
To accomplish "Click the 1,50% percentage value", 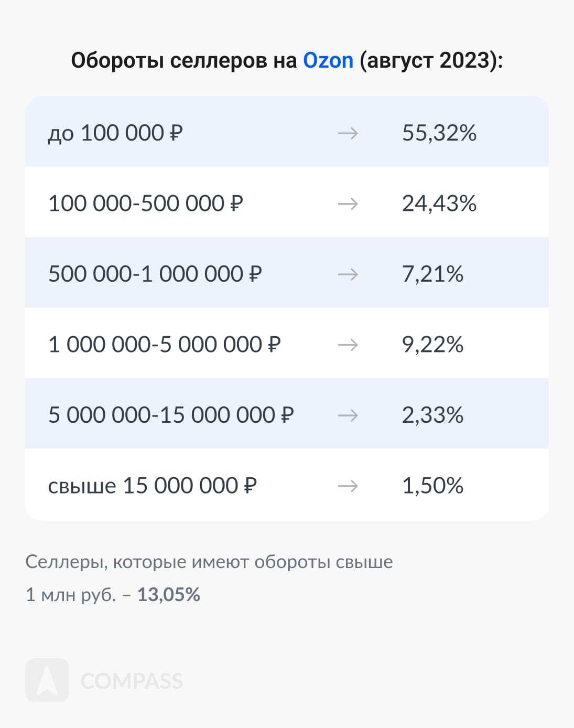I will pos(432,486).
